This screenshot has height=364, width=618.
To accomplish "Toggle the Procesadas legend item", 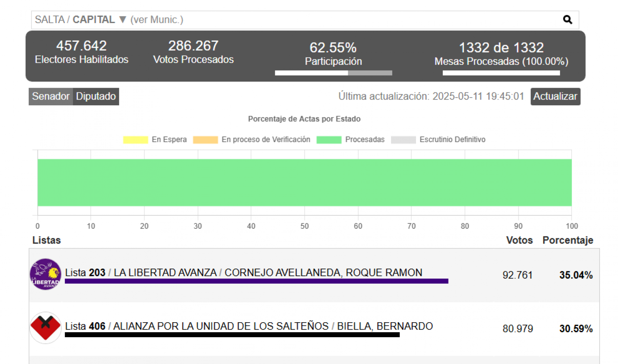I will click(350, 139).
